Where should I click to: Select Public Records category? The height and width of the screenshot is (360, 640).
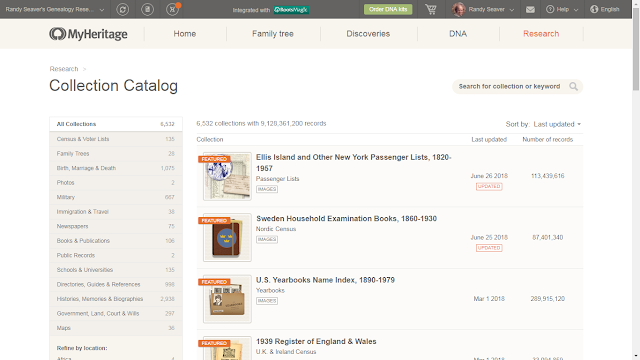(116, 256)
